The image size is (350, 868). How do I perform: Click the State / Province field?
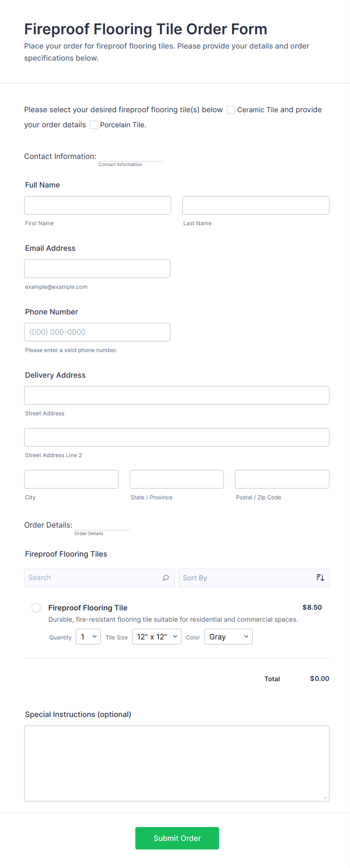(177, 479)
